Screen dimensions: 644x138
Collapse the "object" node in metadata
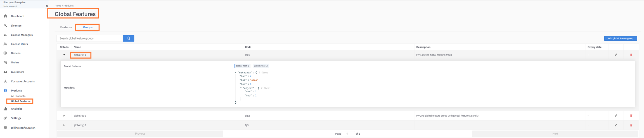(x=241, y=88)
